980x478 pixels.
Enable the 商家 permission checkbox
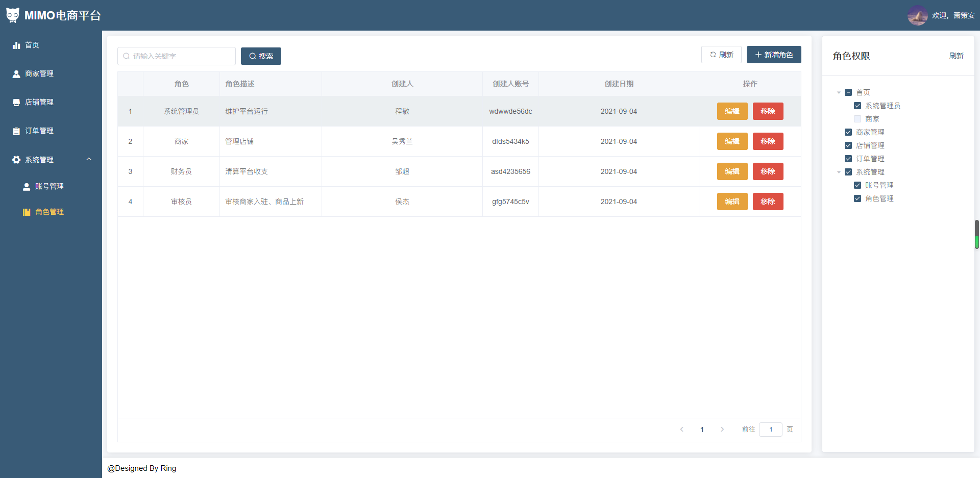858,118
